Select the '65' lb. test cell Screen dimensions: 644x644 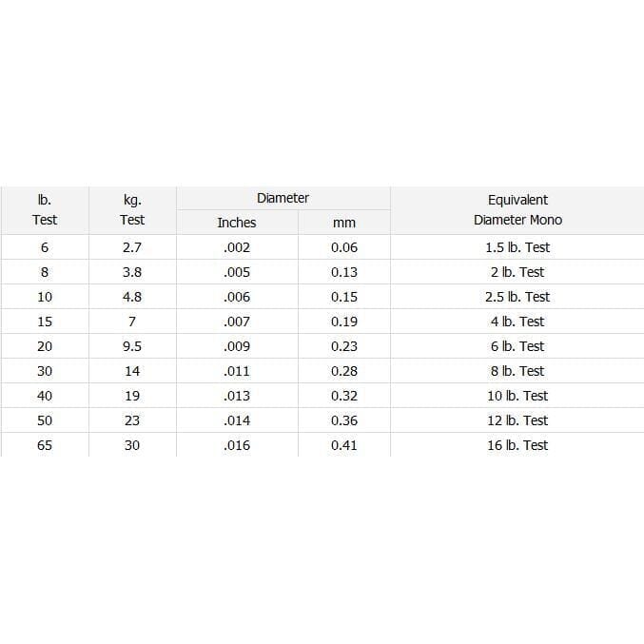click(45, 445)
